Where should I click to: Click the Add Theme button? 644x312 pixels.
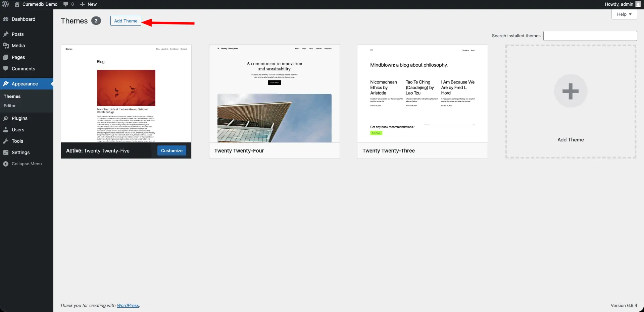coord(126,20)
